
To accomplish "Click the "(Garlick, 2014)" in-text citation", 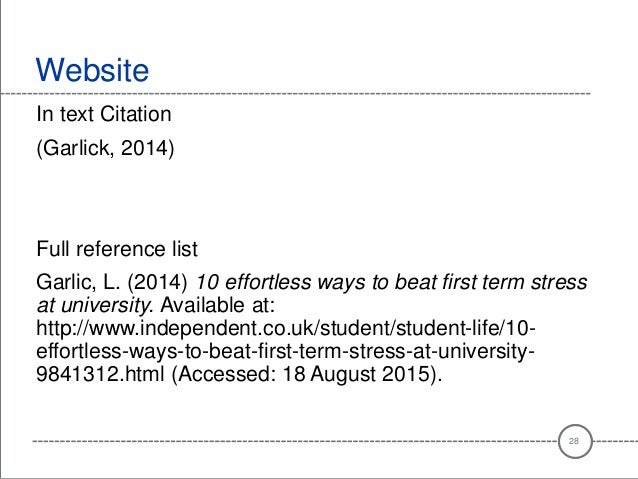I will click(x=104, y=156).
